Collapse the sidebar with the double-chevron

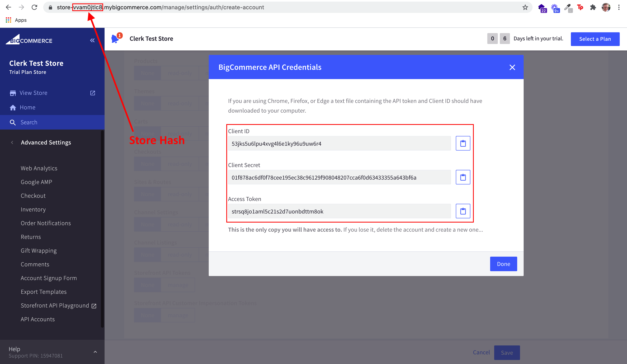tap(92, 40)
